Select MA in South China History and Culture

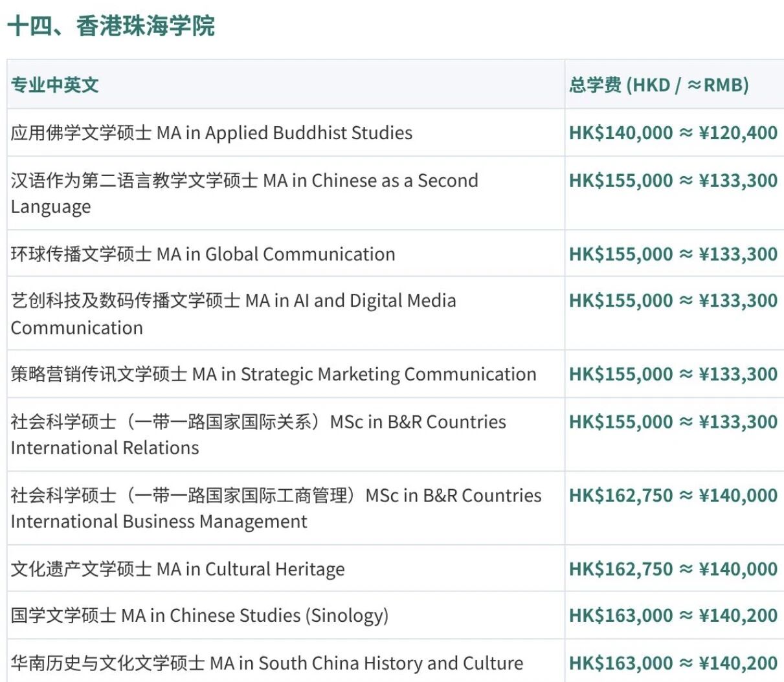tap(267, 663)
